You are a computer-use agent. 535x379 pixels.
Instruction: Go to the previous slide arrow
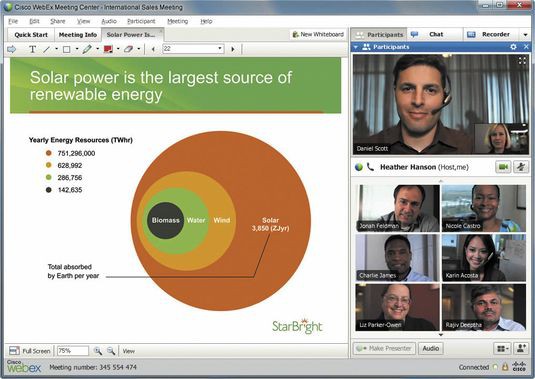(x=153, y=49)
